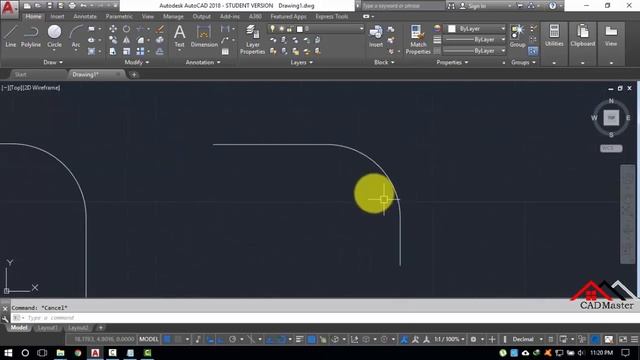This screenshot has height=360, width=640.
Task: Open the layer list dropdown
Action: pyautogui.click(x=361, y=29)
